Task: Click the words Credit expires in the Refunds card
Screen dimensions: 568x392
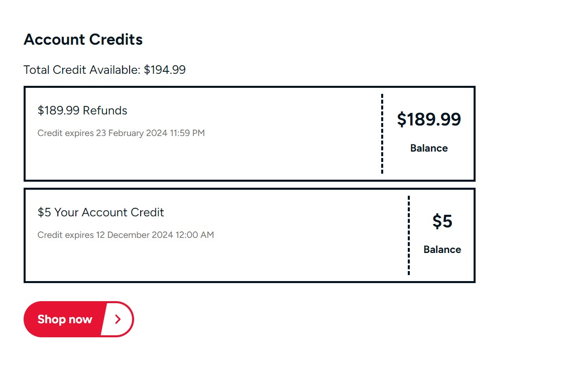Action: click(65, 133)
